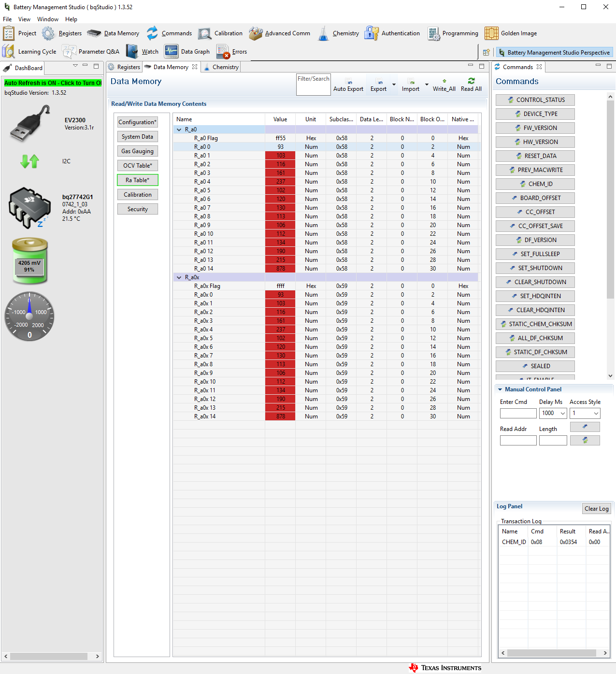The width and height of the screenshot is (616, 674).
Task: Click Write_All to write data memory
Action: tap(444, 85)
